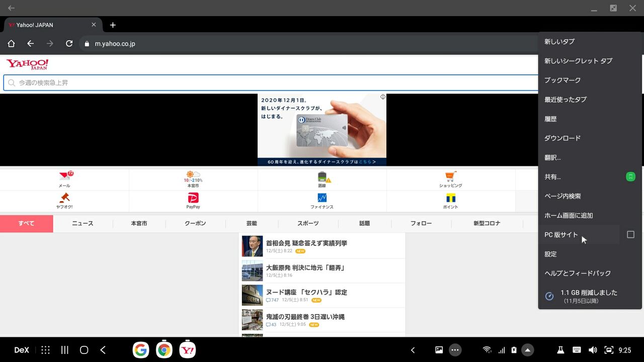Click the thumbnail beside 首相会見 headline
This screenshot has height=362, width=644.
click(x=252, y=246)
